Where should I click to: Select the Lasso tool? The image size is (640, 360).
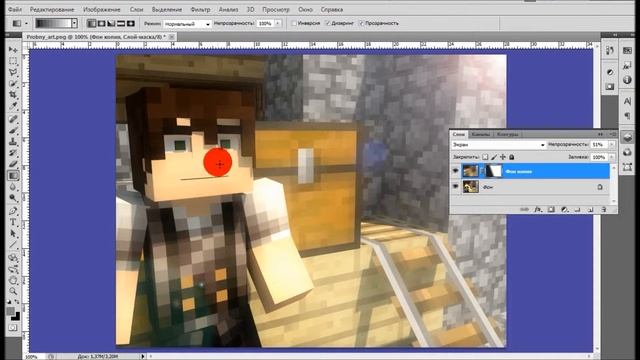click(13, 72)
